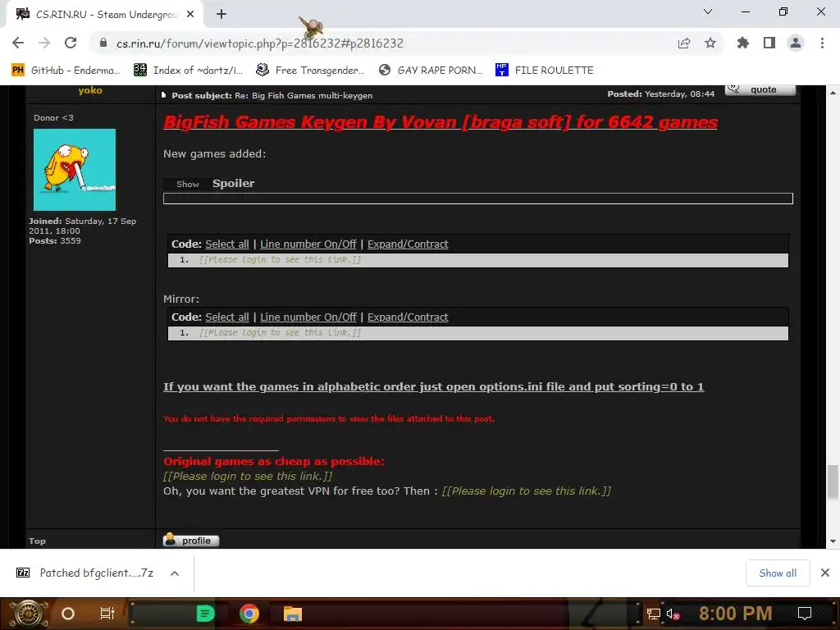Bookmark this page with the star icon
Viewport: 840px width, 630px height.
tap(710, 43)
